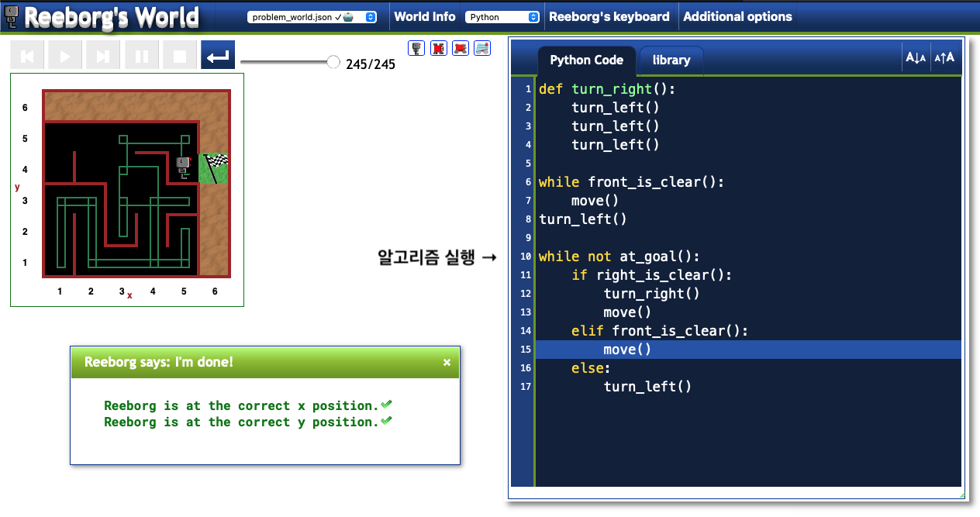Click the reverse step playback button
Viewport: 980px width, 517px height.
click(27, 56)
